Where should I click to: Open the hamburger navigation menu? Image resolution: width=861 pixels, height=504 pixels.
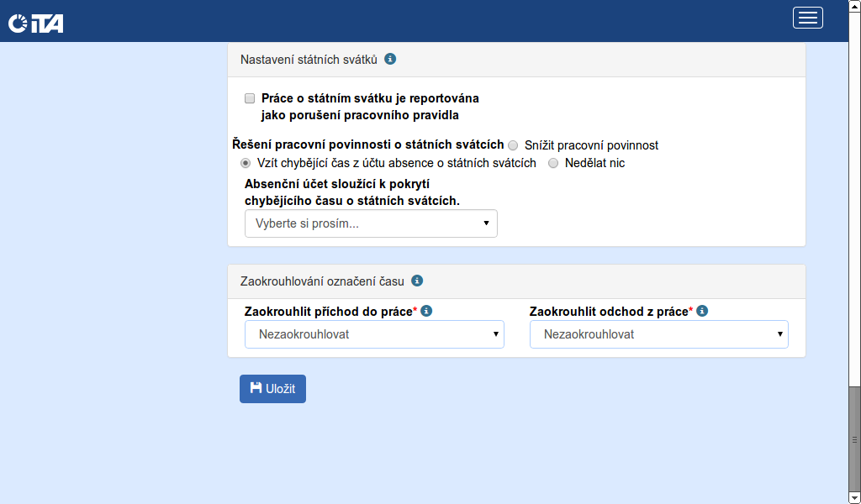coord(807,18)
